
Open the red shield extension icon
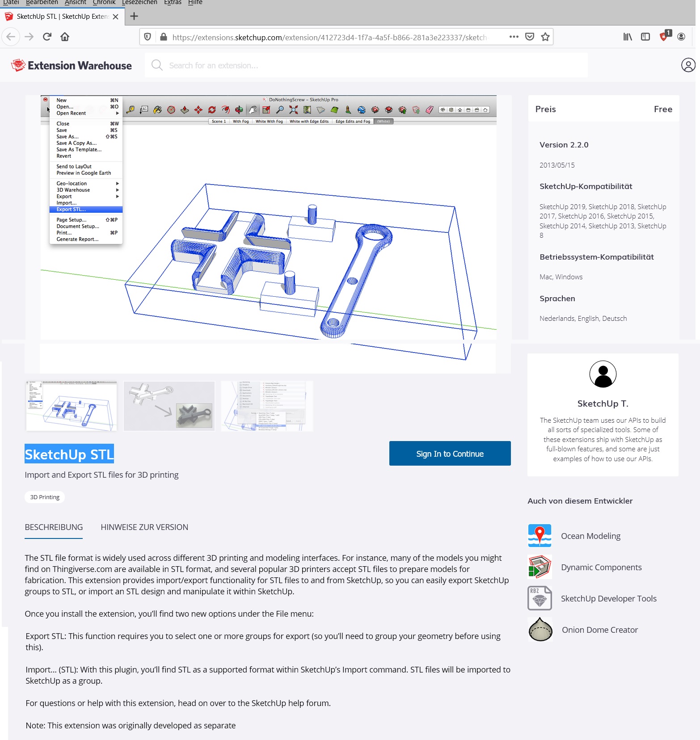(664, 37)
